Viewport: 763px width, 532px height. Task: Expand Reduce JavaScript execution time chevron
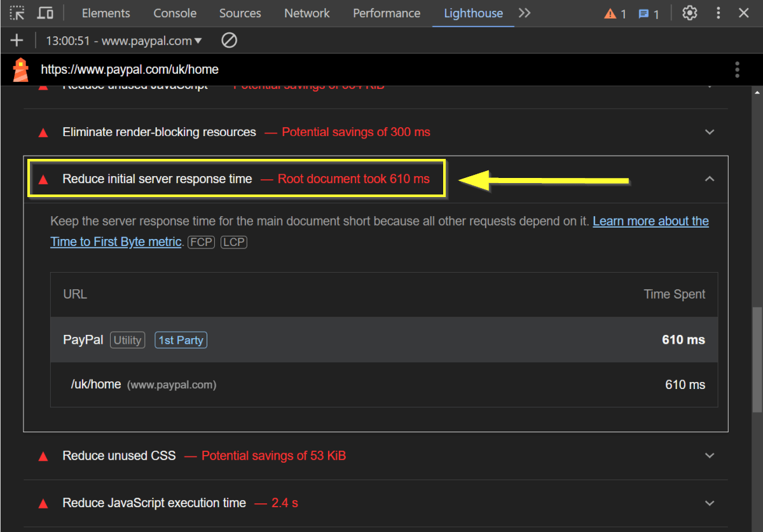pos(710,503)
